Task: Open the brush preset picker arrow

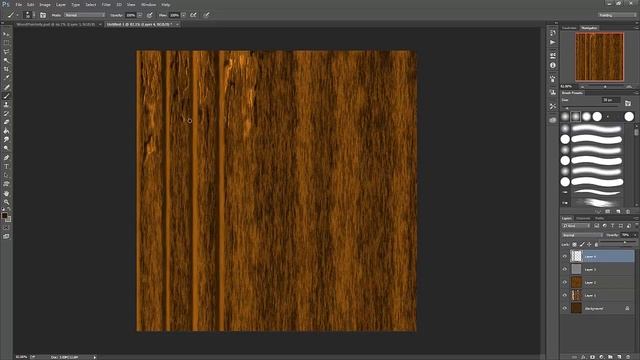Action: tap(34, 15)
